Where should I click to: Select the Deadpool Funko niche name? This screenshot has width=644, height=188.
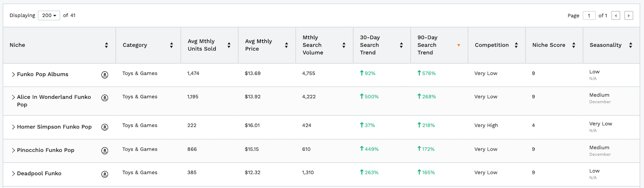click(x=39, y=174)
